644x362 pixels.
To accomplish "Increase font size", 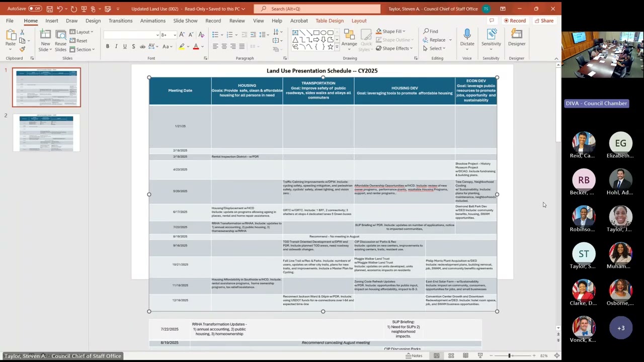I will pos(182,35).
